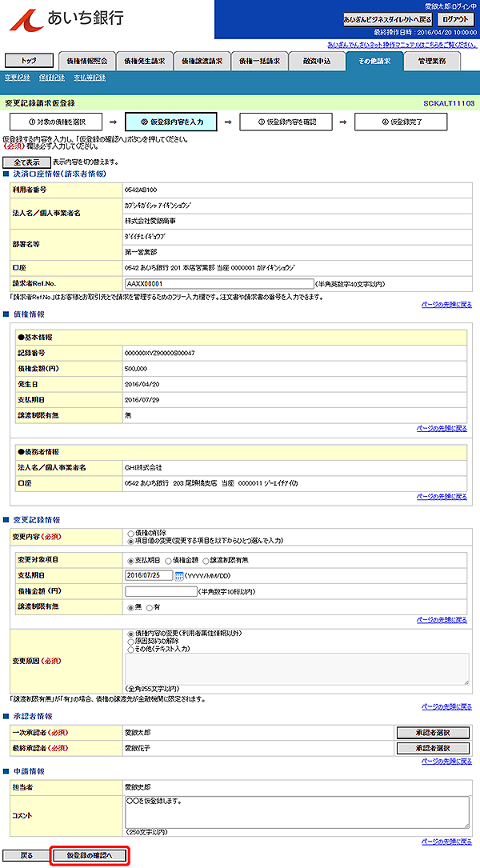Choose 債権金額 as the change target item
Viewport: 480px width, 868px height.
168,560
